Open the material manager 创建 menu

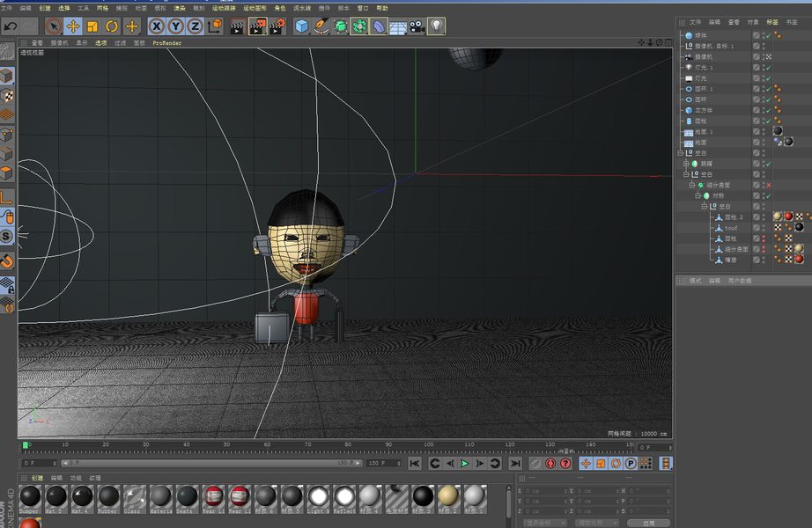[x=37, y=478]
